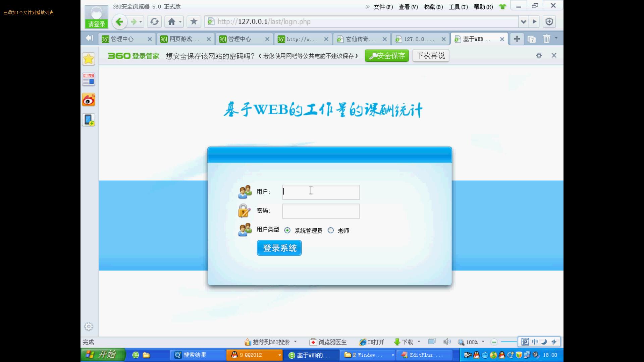The width and height of the screenshot is (644, 362).
Task: Open the folder quick launch icon
Action: 146,355
